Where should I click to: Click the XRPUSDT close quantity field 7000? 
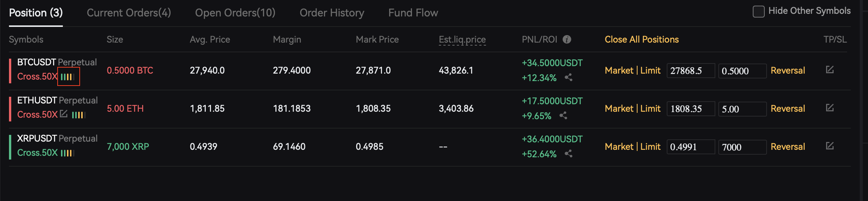coord(742,147)
